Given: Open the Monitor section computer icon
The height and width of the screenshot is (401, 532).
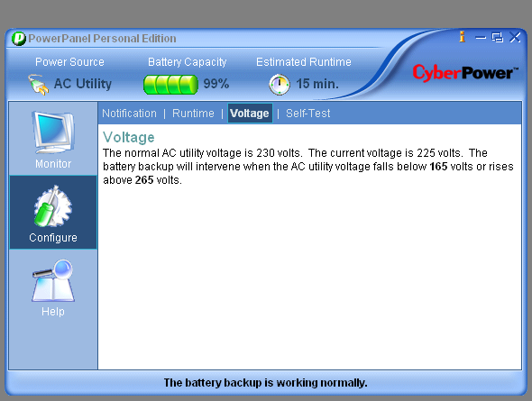Looking at the screenshot, I should click(53, 132).
